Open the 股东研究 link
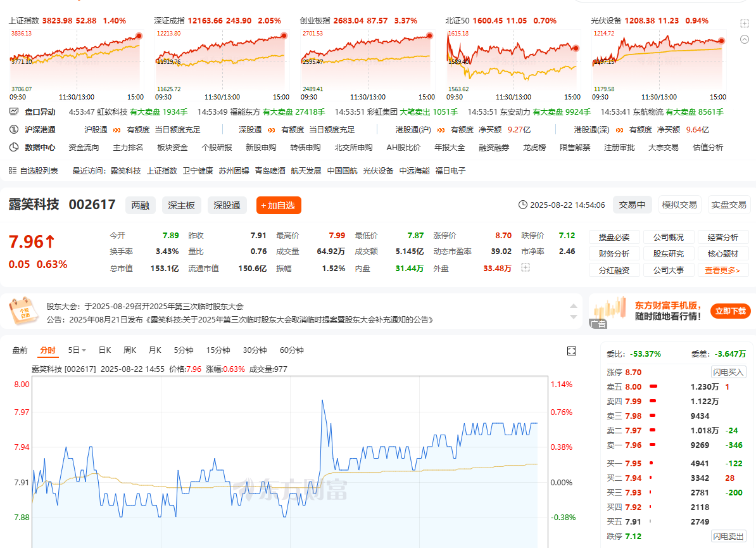This screenshot has height=548, width=756. (669, 254)
